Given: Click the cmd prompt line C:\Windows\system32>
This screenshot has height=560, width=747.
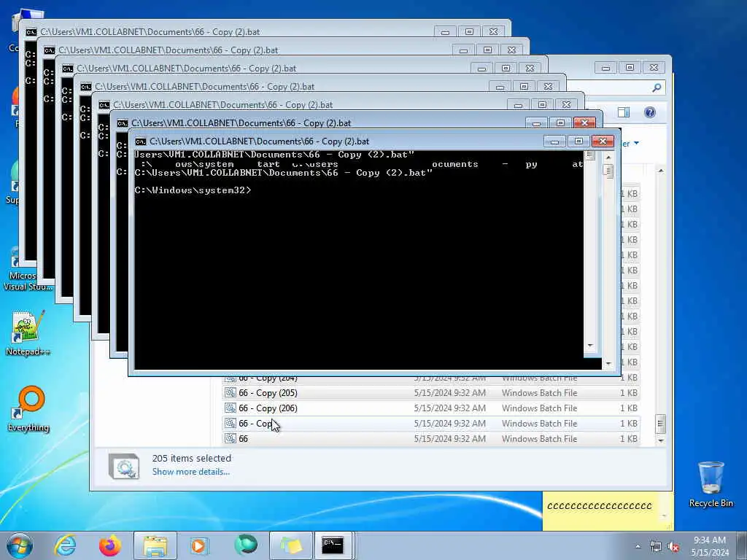Looking at the screenshot, I should tap(193, 190).
